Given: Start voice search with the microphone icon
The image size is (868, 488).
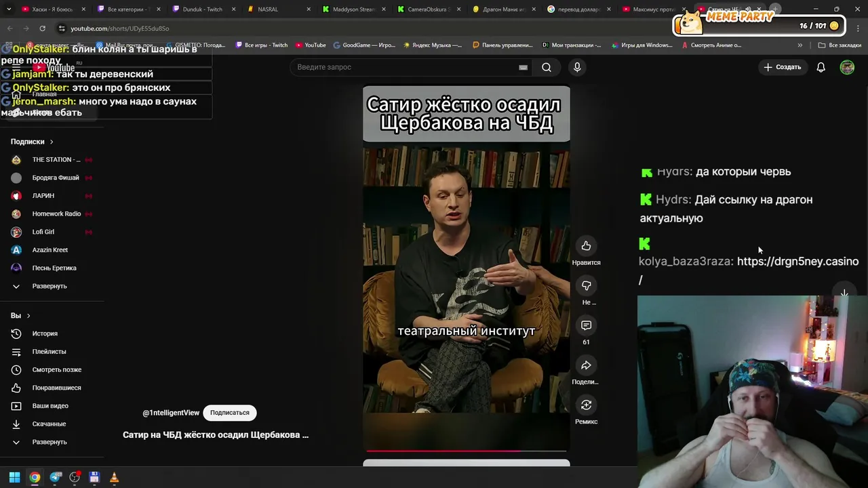Looking at the screenshot, I should coord(577,67).
